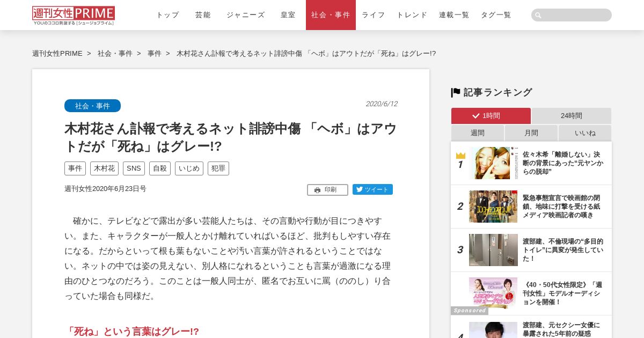Click the Sponsored label
Viewport: 644px width, 338px height.
pos(470,311)
